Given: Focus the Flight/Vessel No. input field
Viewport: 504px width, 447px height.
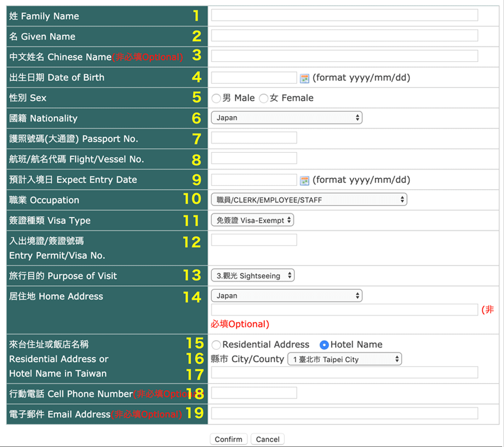Looking at the screenshot, I should point(254,158).
